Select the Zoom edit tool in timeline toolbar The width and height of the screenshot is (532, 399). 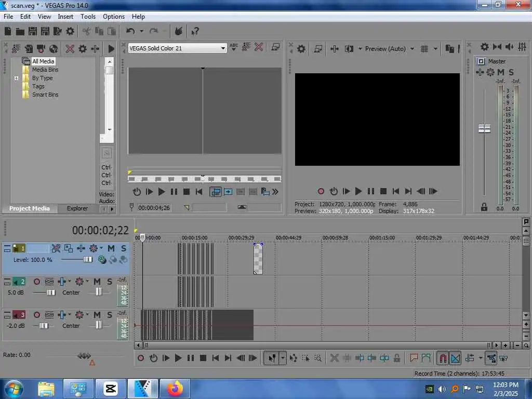318,358
